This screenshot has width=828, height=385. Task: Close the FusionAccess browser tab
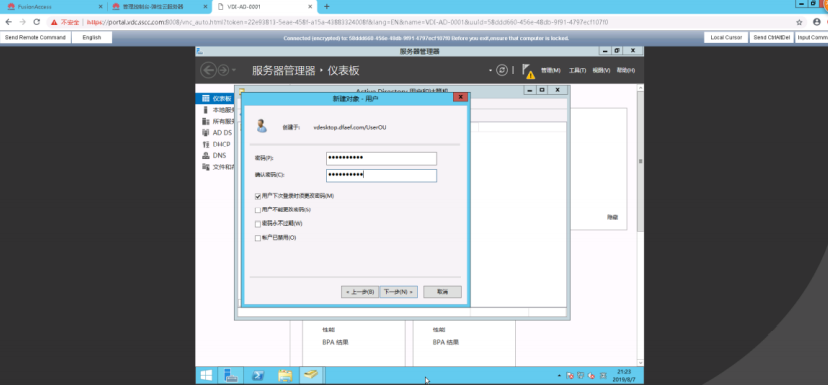(100, 7)
